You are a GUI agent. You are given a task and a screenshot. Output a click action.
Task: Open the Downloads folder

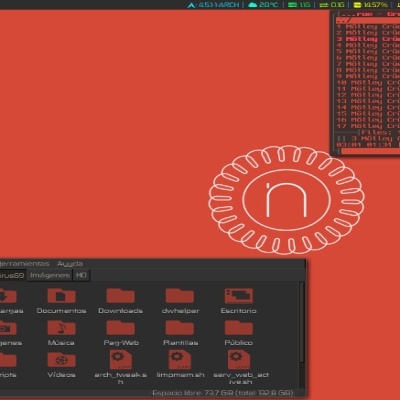121,301
